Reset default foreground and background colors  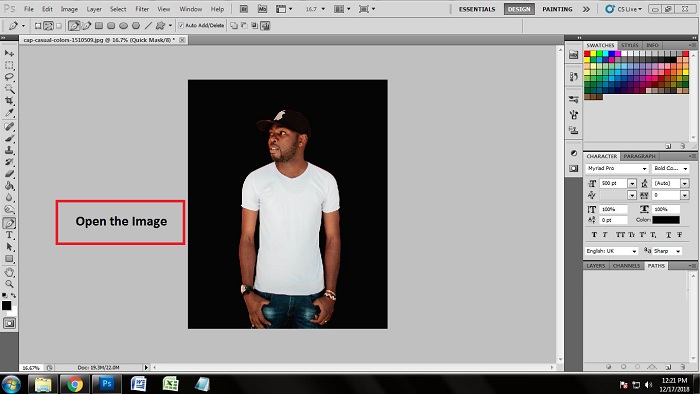coord(4,295)
